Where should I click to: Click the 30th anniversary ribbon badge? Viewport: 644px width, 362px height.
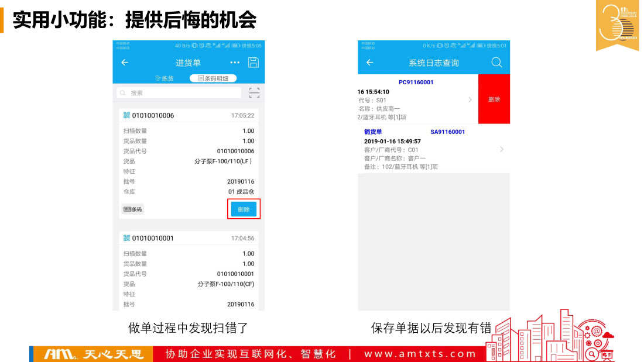click(617, 25)
